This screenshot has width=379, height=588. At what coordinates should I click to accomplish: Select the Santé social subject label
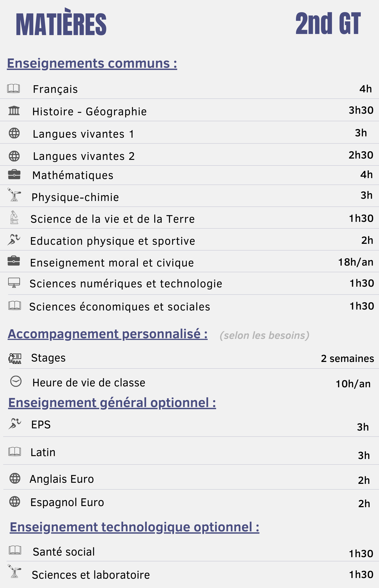(64, 552)
